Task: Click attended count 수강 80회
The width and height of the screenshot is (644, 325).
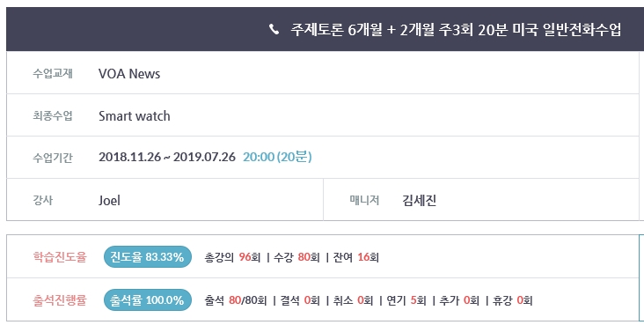Action: pos(296,257)
